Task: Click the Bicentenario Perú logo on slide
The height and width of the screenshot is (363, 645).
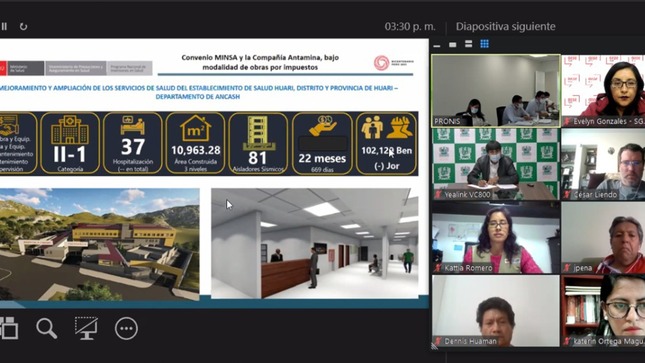Action: coord(394,63)
